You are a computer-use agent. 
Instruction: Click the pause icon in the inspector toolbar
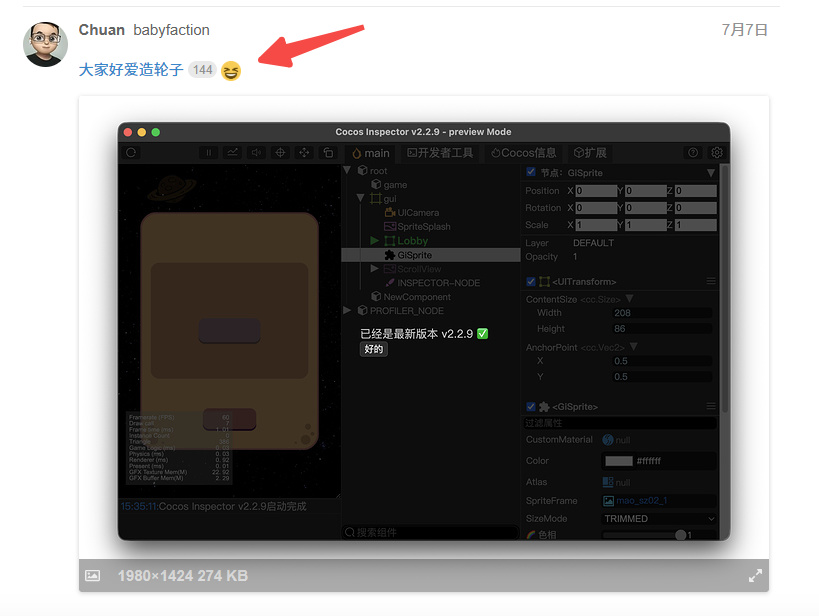point(208,153)
